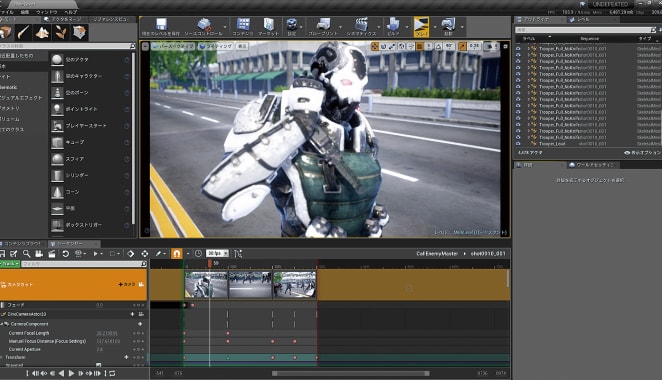Toggle world/local coordinate globe icon
Viewport: 662px width, 380px height.
[402, 46]
